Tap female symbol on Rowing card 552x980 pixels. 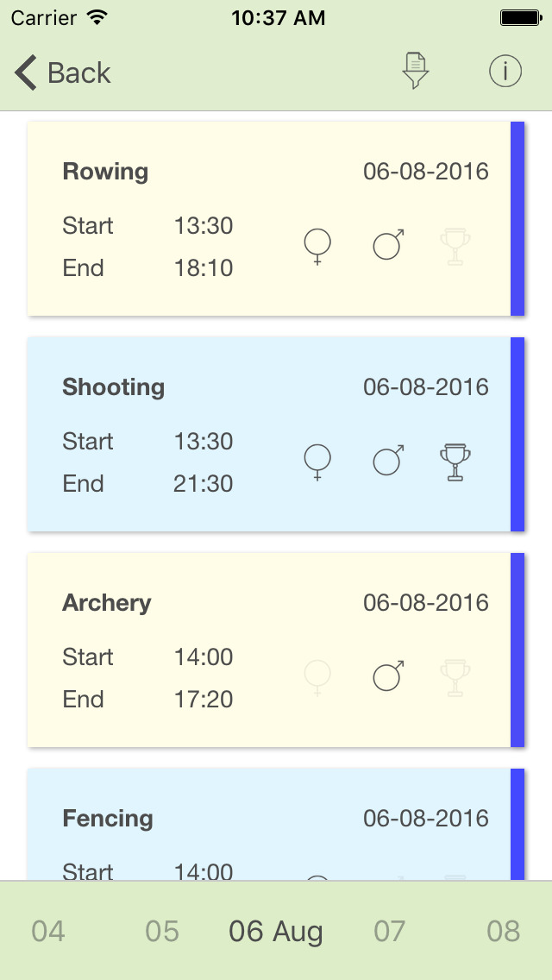(317, 246)
